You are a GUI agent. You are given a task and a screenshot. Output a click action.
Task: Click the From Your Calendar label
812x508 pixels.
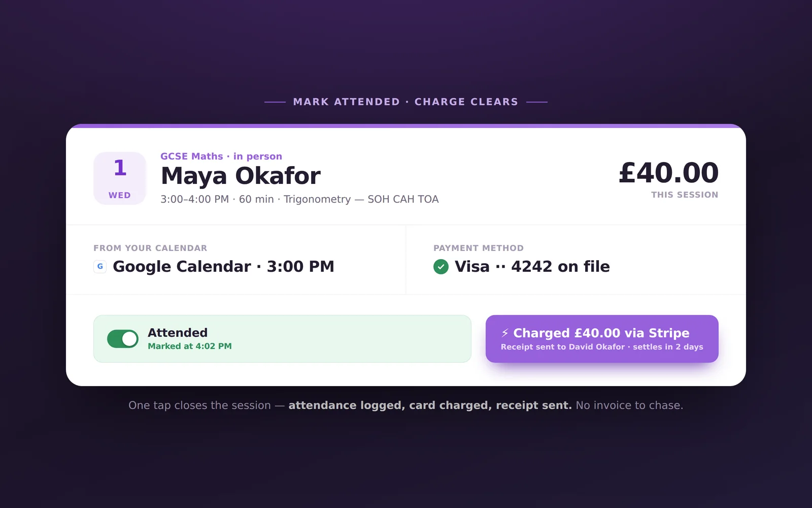tap(150, 248)
